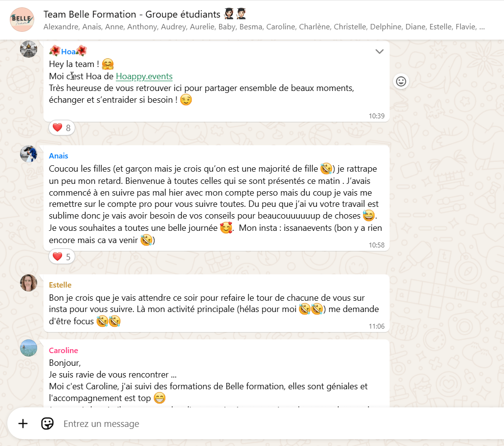Viewport: 504px width, 446px height.
Task: Click the Caroline sender name
Action: click(64, 350)
